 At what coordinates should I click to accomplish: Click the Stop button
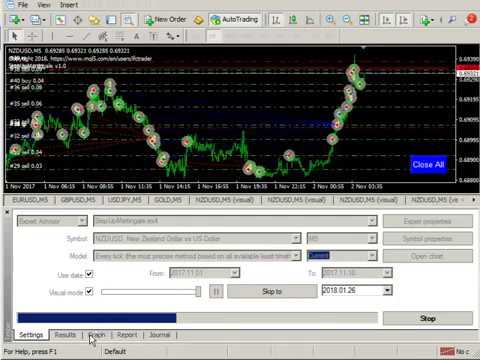point(428,318)
